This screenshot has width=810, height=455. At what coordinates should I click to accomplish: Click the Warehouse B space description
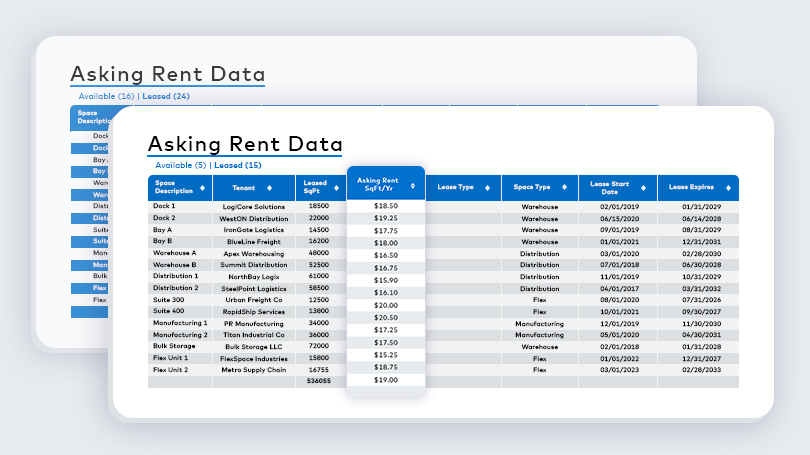[x=175, y=265]
